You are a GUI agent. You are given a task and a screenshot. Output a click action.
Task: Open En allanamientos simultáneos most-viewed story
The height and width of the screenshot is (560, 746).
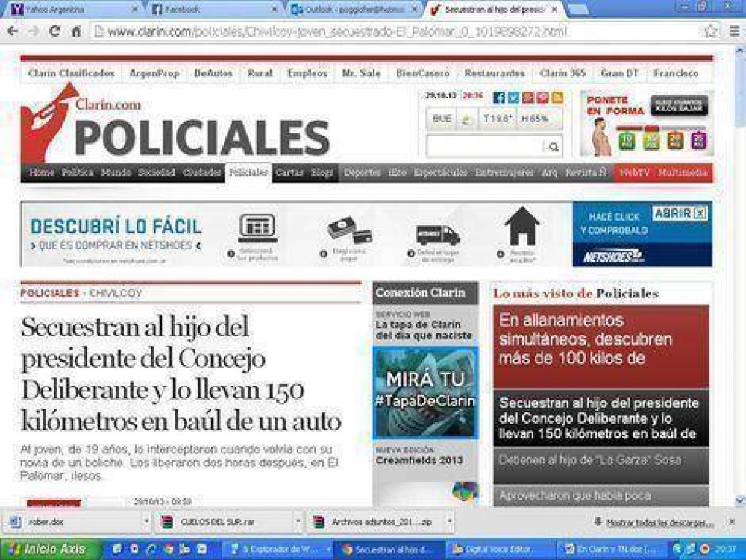(601, 347)
